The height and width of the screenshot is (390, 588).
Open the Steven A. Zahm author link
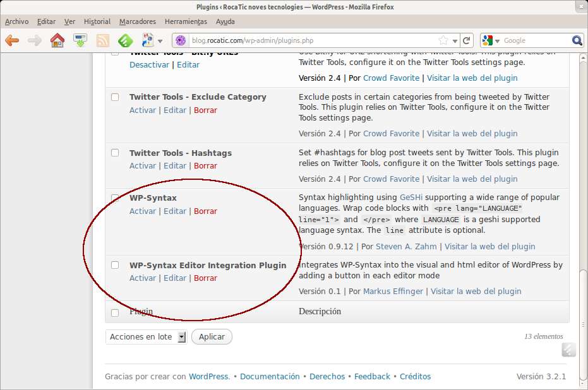pos(406,247)
